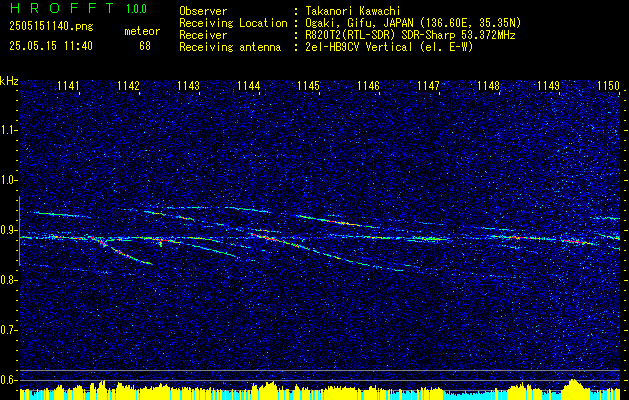
Task: Click the curved echo trace after 1141
Action: [120, 251]
